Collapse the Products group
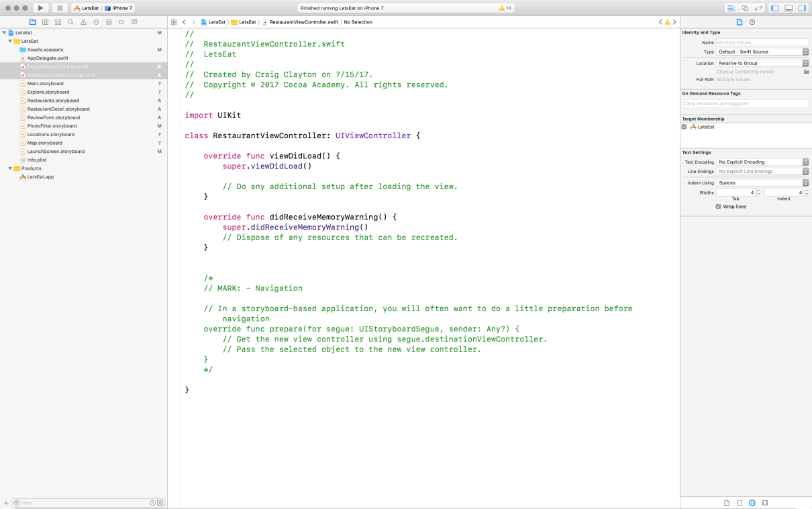Screen dimensions: 812x509 tap(10, 168)
